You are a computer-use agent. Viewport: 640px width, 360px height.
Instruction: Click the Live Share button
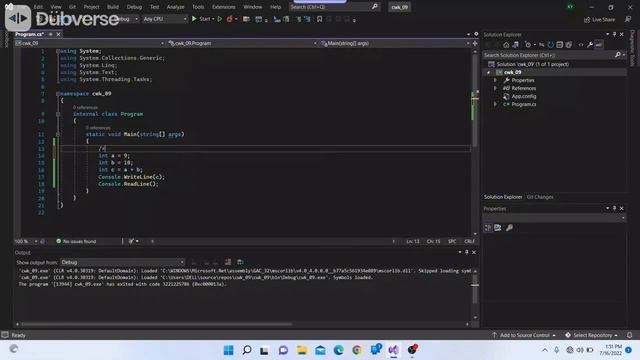click(x=600, y=20)
